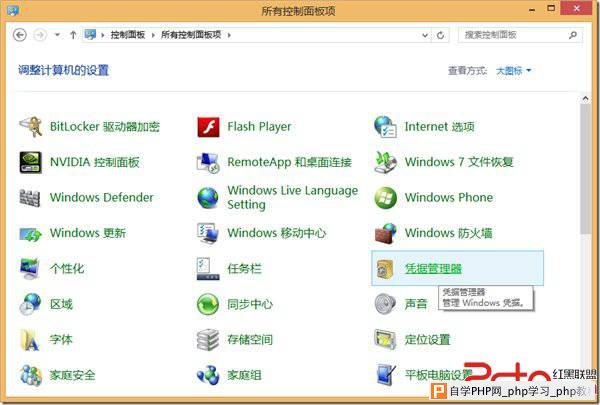The image size is (600, 405).
Task: Click the 定位设置 text link
Action: tap(427, 340)
